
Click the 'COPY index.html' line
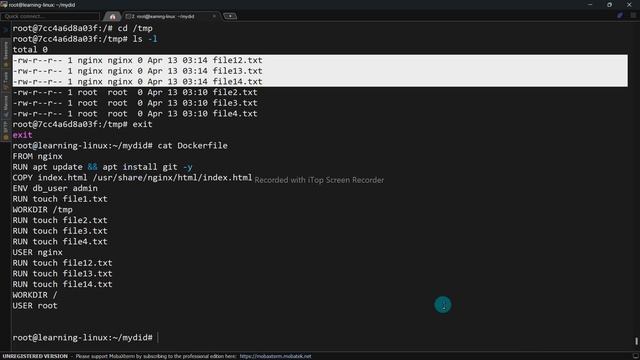(x=132, y=178)
